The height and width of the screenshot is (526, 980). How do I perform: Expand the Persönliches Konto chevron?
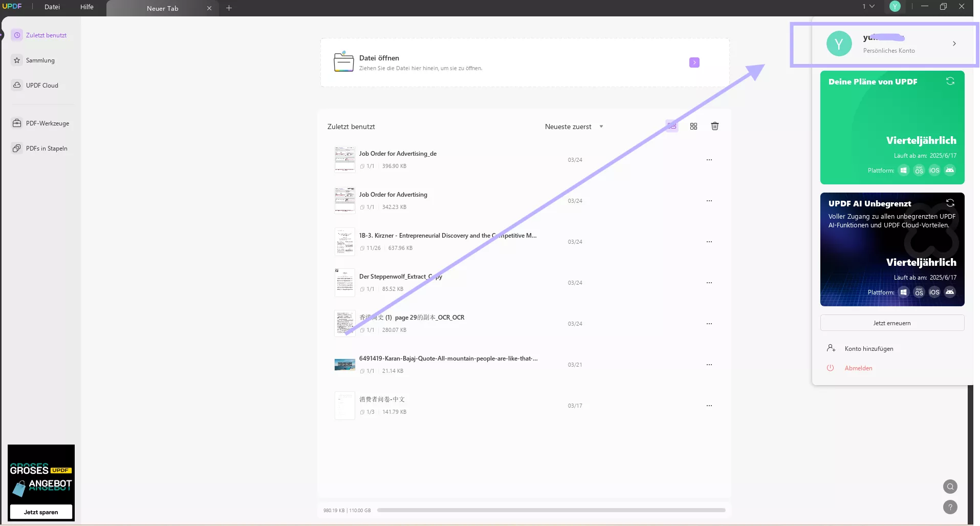[954, 44]
